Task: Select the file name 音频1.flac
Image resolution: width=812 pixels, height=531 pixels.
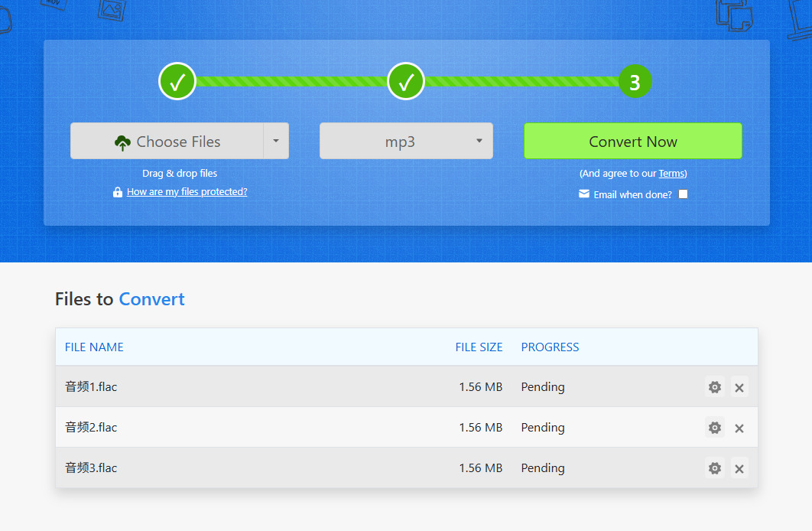Action: [x=91, y=387]
